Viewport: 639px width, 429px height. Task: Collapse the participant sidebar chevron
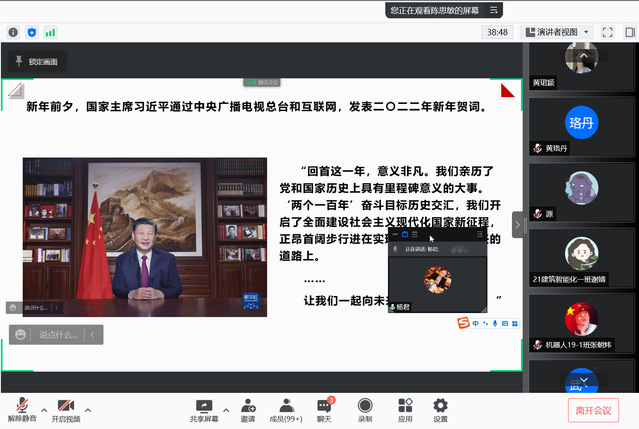(518, 225)
